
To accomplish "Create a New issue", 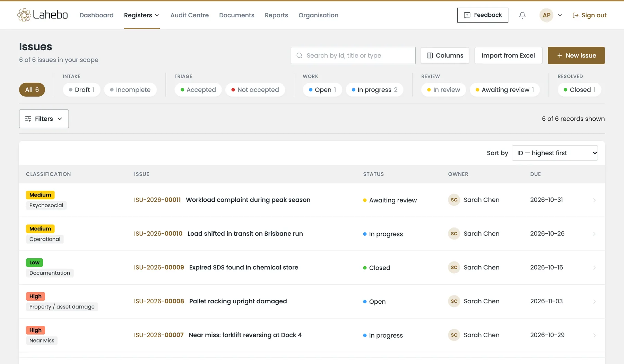I will [576, 55].
